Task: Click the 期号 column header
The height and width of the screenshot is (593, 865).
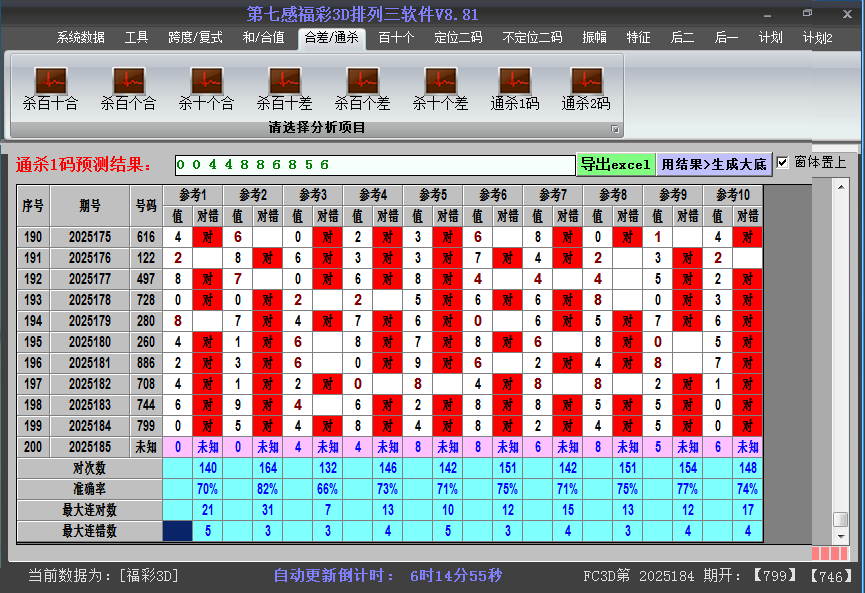Action: (90, 206)
